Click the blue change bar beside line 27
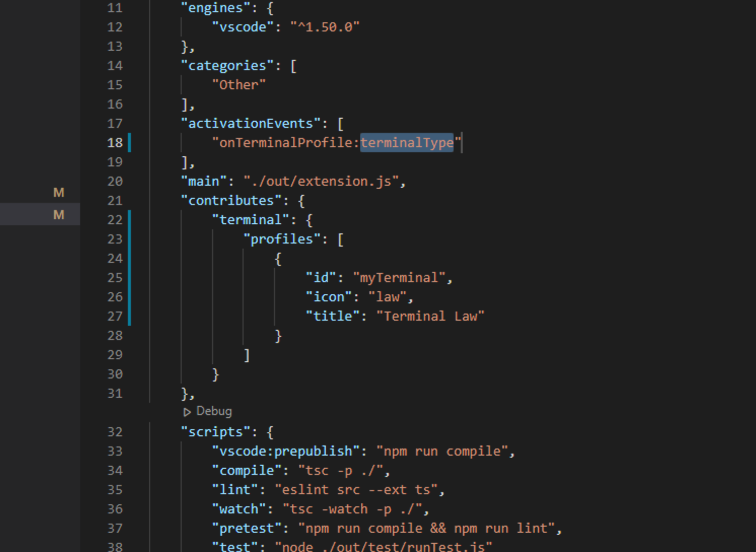The height and width of the screenshot is (552, 756). 129,316
